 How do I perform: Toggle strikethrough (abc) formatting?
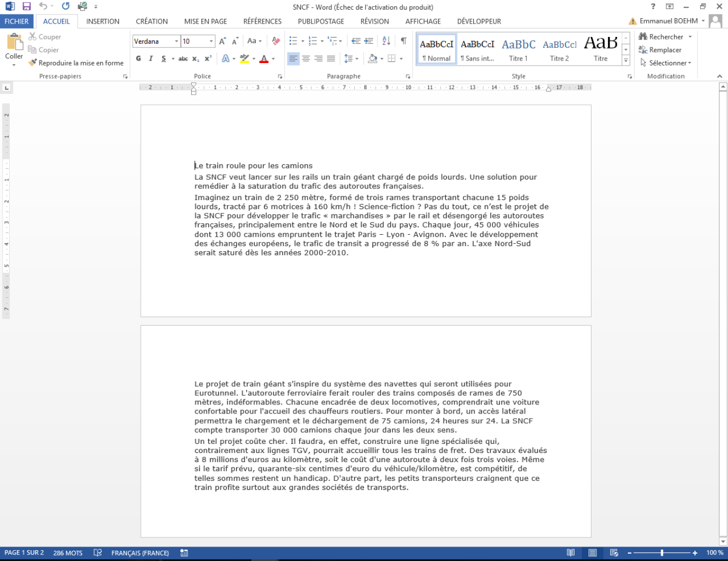(x=183, y=59)
